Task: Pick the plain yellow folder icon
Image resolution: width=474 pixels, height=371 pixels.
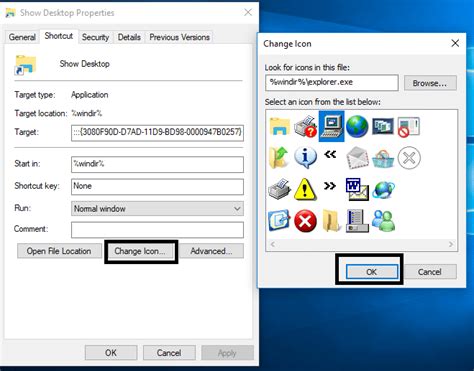Action: tap(331, 221)
